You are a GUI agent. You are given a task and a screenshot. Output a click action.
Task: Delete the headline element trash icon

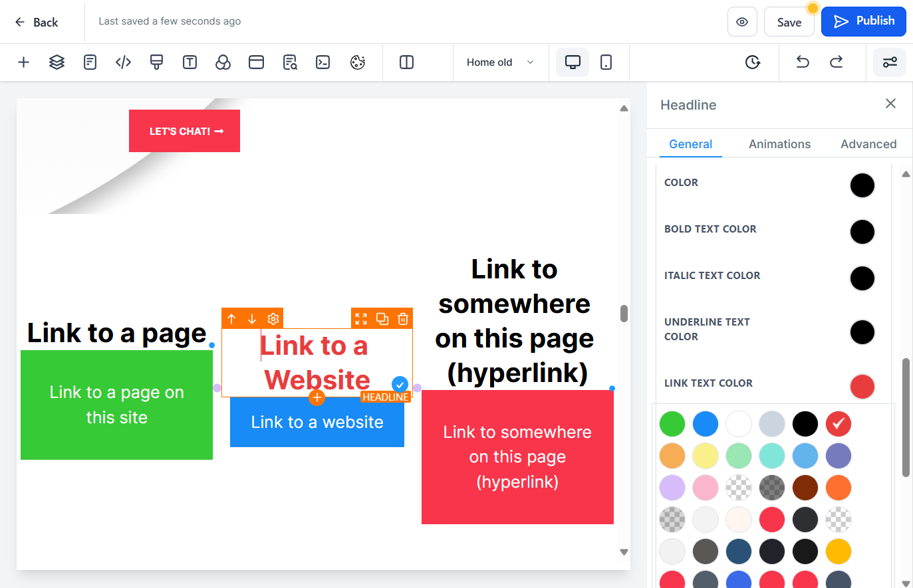pyautogui.click(x=403, y=319)
